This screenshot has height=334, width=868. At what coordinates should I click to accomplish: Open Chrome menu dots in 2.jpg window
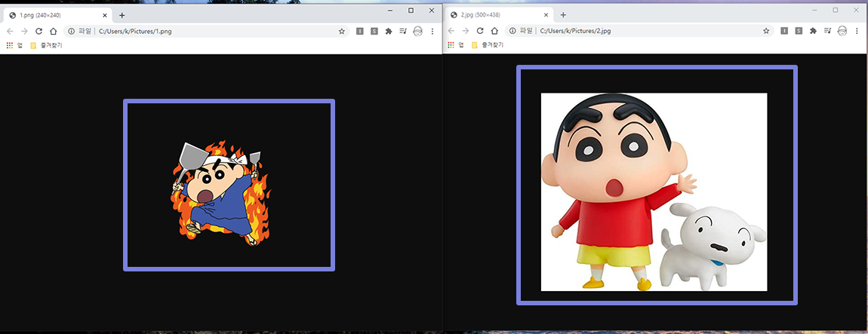(857, 31)
